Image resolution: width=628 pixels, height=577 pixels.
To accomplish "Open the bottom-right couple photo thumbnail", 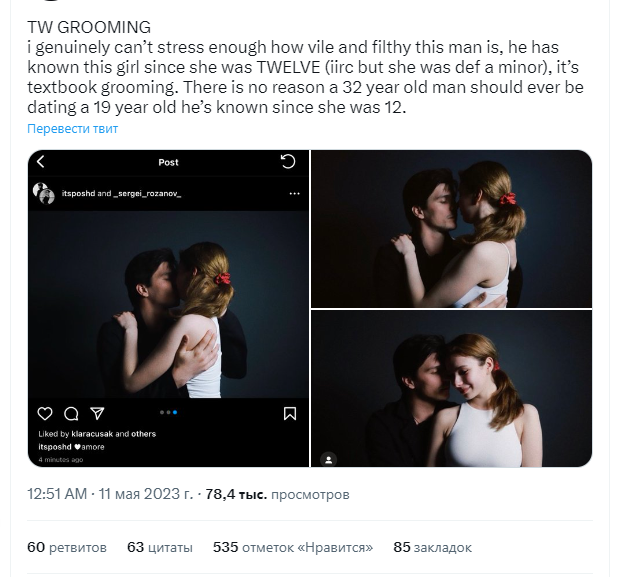I will coord(451,388).
